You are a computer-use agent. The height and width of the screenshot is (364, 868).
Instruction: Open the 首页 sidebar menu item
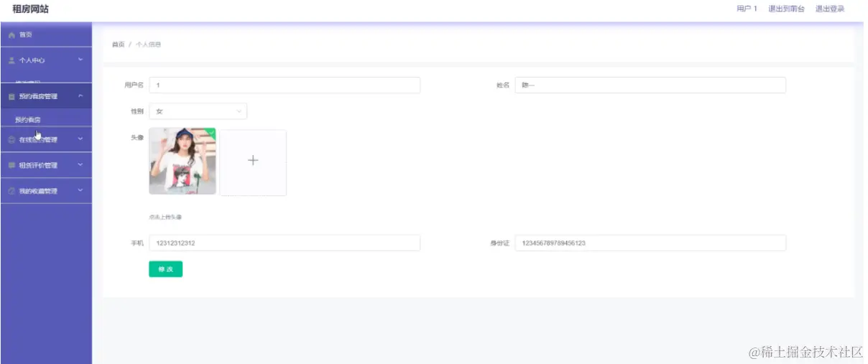pyautogui.click(x=46, y=34)
